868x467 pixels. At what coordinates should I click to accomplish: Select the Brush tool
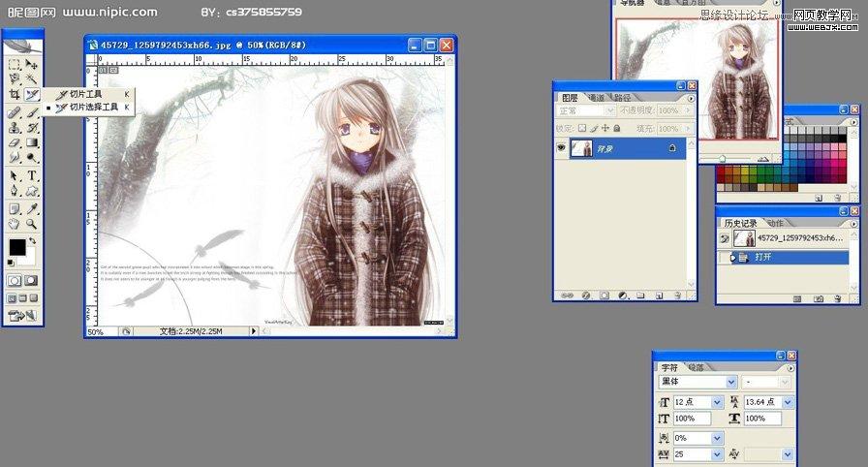coord(32,113)
